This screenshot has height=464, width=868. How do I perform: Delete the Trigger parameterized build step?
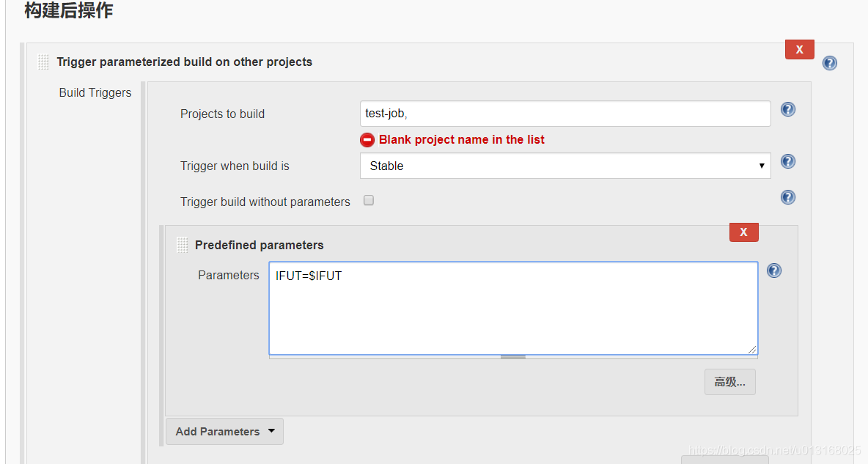pyautogui.click(x=799, y=49)
